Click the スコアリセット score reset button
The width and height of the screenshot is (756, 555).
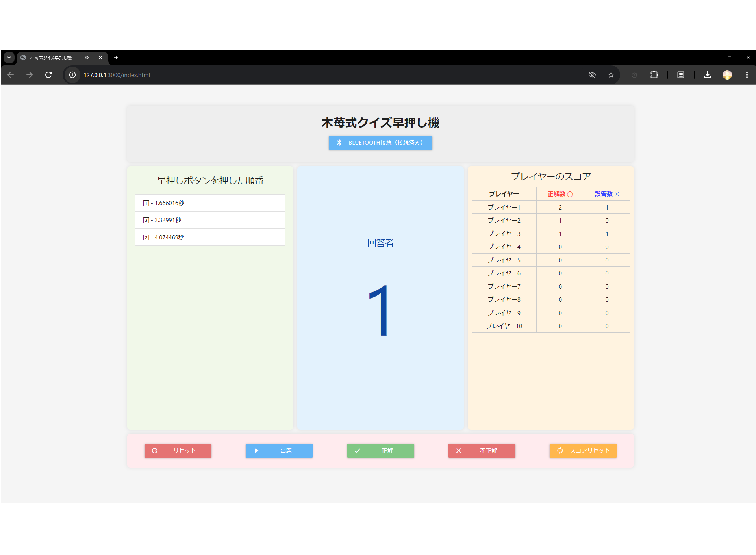pyautogui.click(x=582, y=451)
